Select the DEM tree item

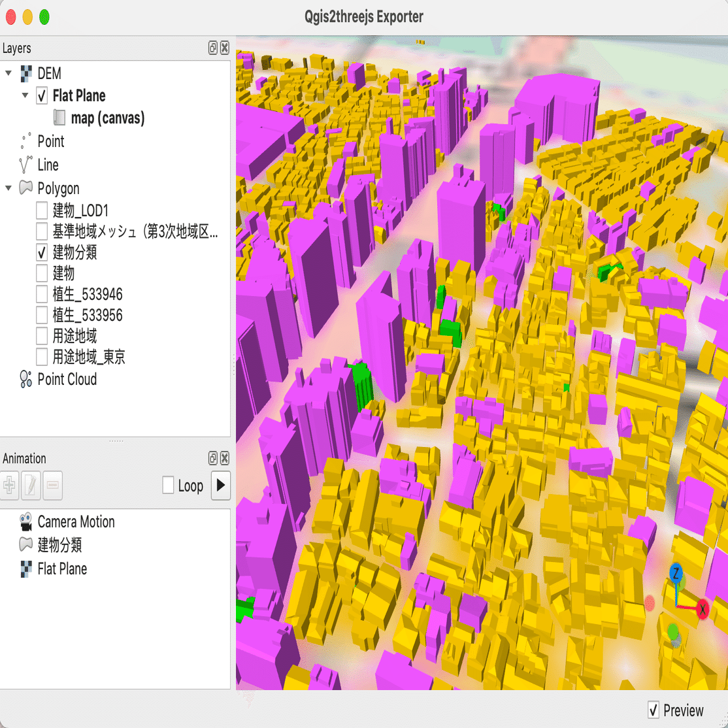[49, 73]
